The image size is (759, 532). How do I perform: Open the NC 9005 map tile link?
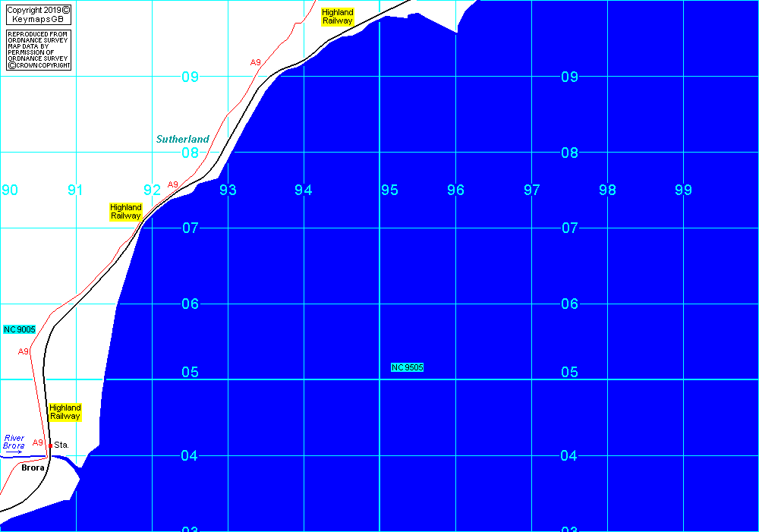(20, 329)
